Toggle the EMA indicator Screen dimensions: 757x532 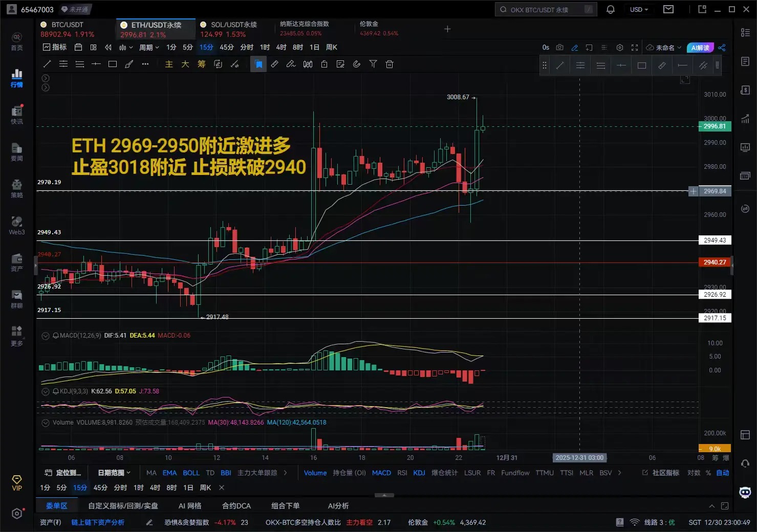point(169,473)
